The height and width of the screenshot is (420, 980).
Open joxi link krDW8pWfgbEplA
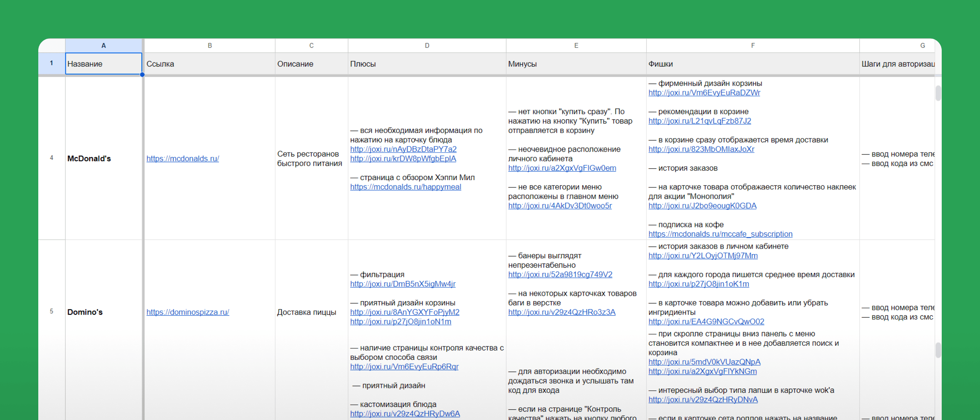403,159
